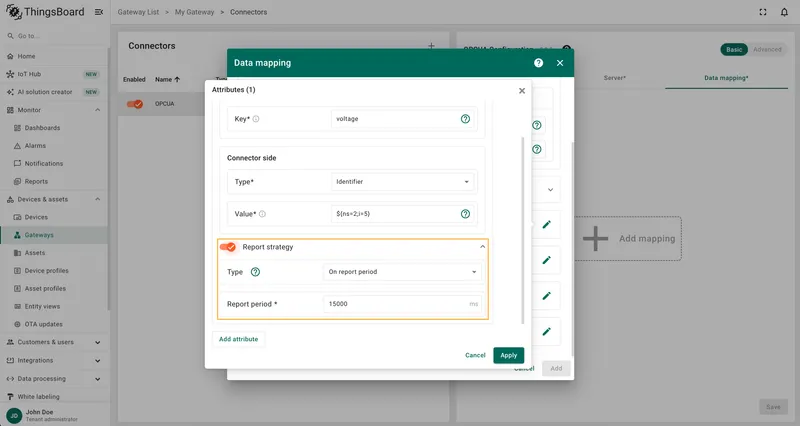Go to My Gateway breadcrumb
Screen dimensions: 800x426
click(194, 12)
